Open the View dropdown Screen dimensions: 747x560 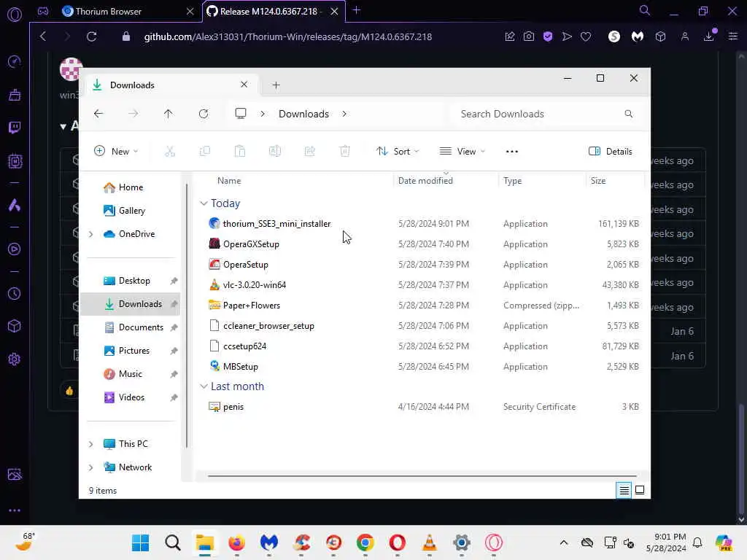462,152
